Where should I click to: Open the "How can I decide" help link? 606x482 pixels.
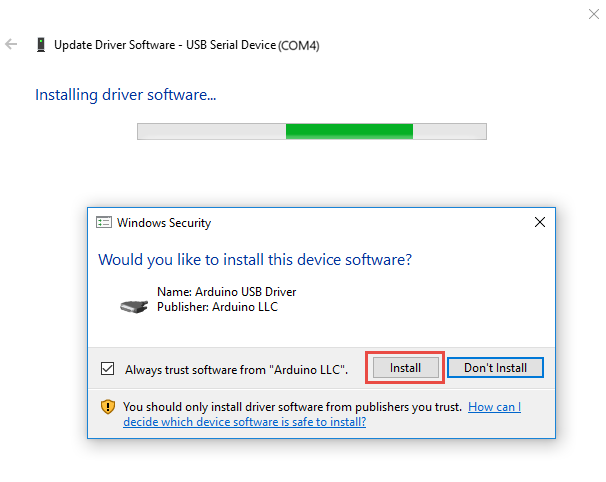click(494, 407)
